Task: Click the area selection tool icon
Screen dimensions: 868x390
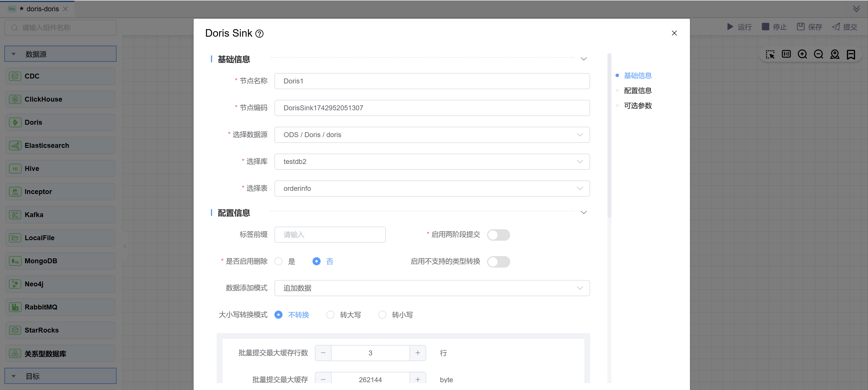Action: (770, 54)
